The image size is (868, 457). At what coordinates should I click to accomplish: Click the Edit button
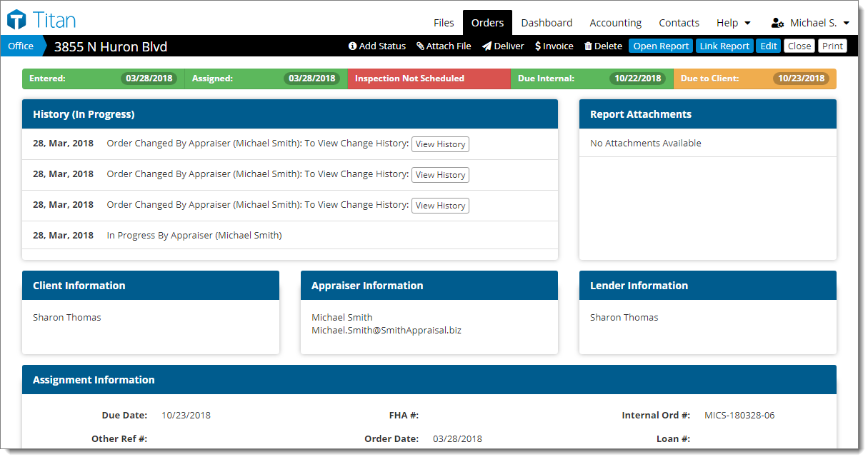point(768,46)
